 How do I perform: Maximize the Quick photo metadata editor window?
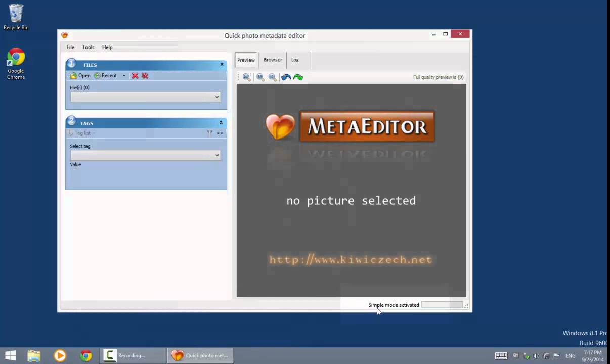click(446, 34)
